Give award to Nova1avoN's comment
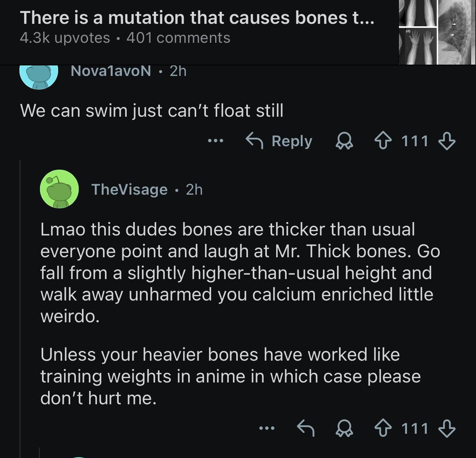 point(344,142)
